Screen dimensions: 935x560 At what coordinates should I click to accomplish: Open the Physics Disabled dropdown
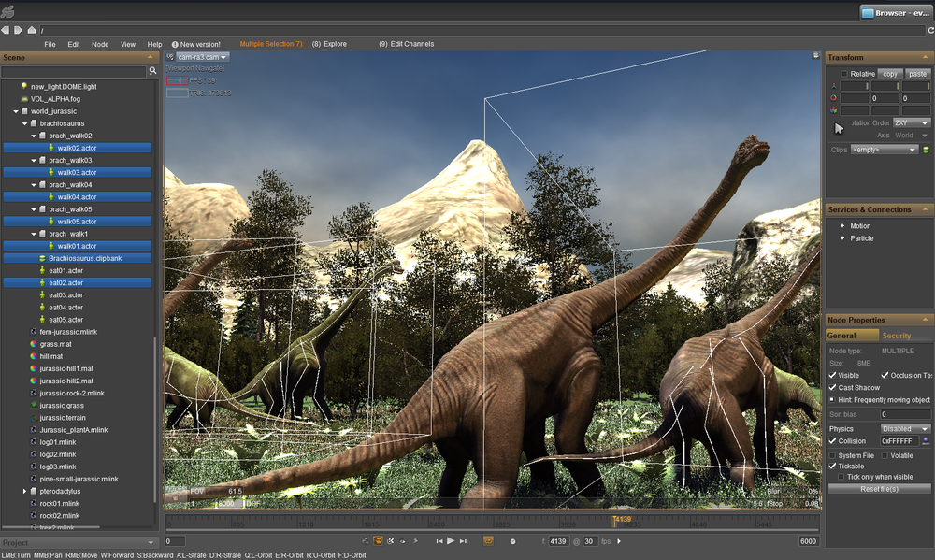[905, 428]
